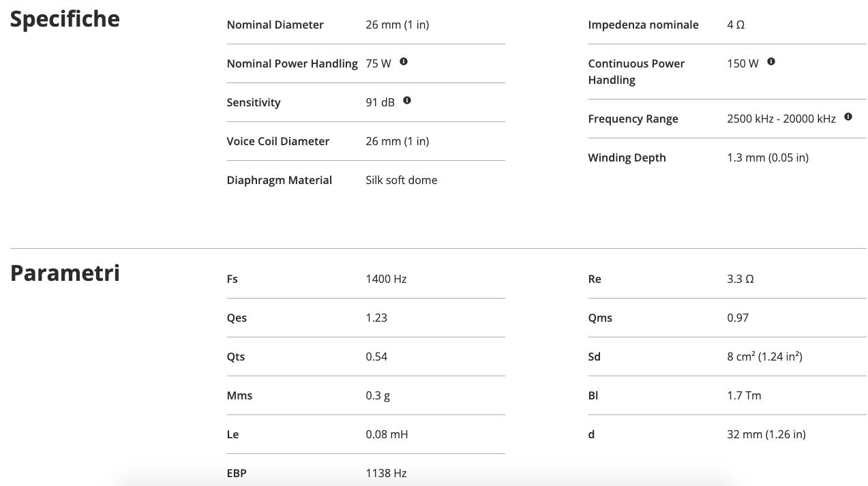Click the Parametri section heading
This screenshot has width=868, height=486.
pyautogui.click(x=65, y=273)
